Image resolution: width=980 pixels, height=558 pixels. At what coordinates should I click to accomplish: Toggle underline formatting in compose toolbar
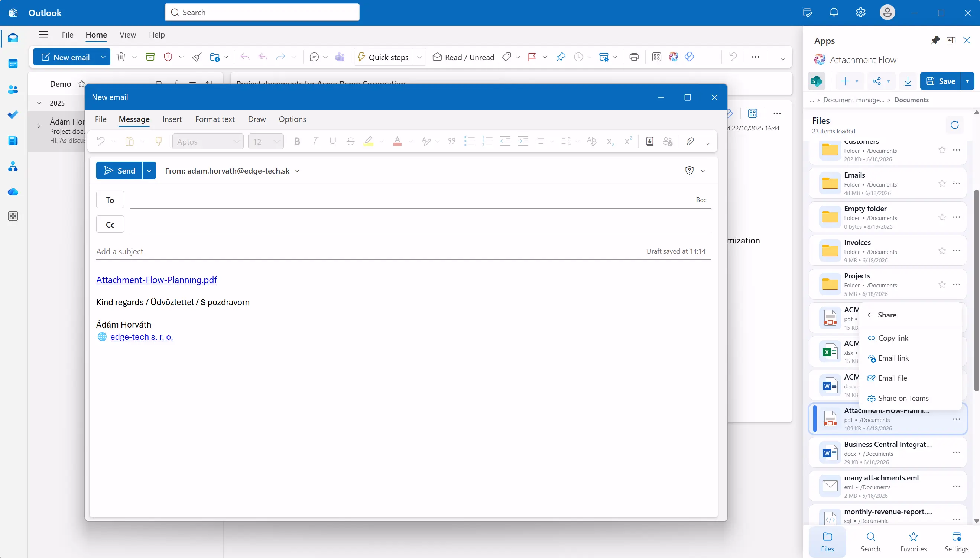(332, 141)
